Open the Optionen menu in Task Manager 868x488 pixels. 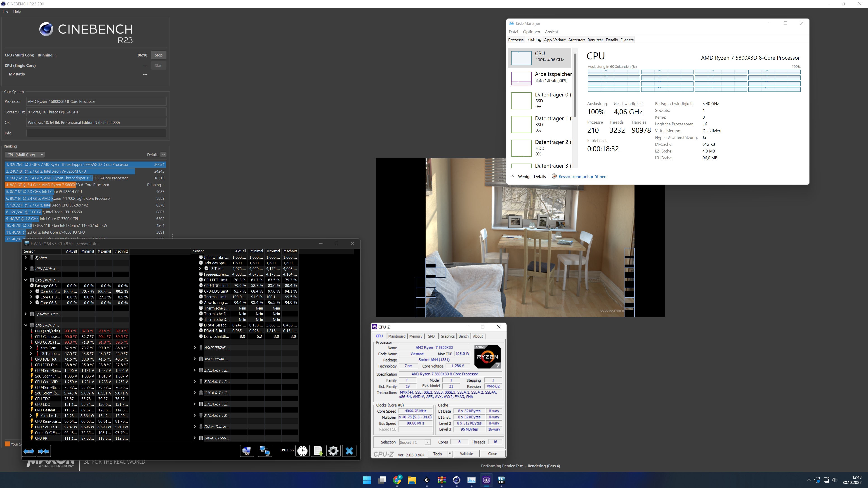[x=531, y=32]
